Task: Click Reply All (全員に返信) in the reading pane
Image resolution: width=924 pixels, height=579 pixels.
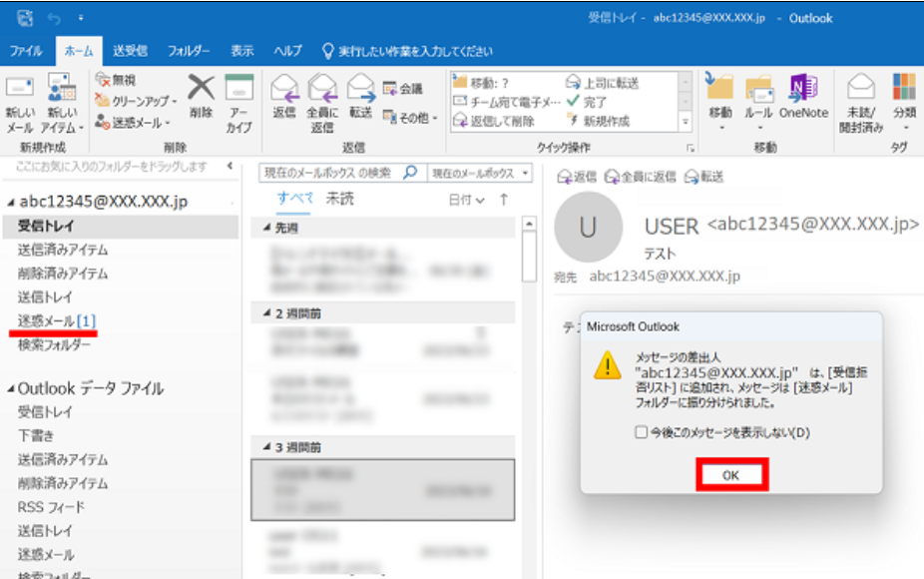Action: [640, 177]
